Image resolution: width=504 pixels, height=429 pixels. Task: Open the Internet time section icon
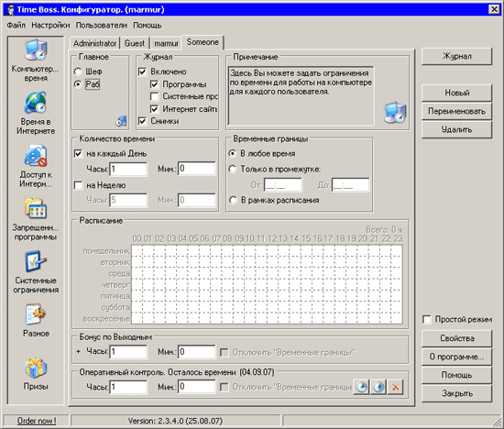(x=36, y=103)
